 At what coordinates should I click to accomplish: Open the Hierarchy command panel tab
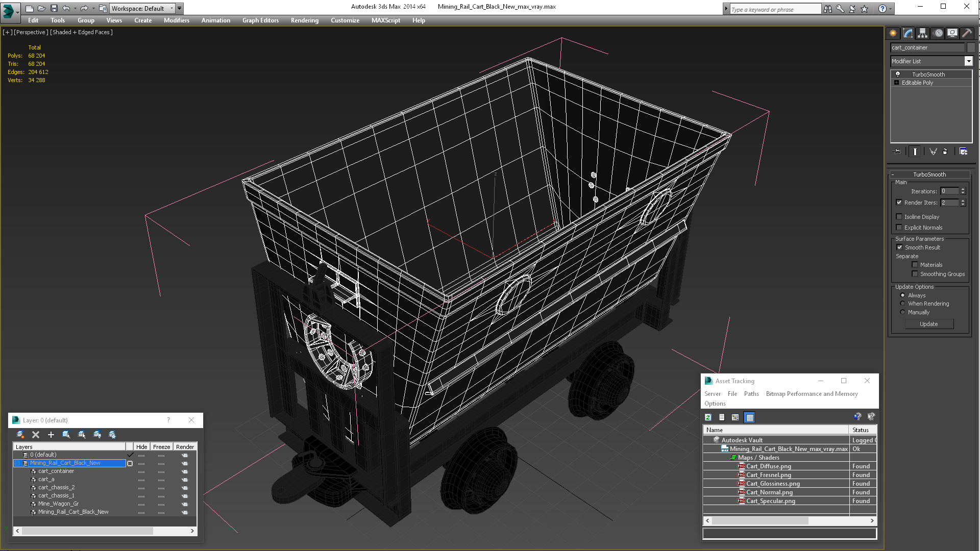[922, 33]
